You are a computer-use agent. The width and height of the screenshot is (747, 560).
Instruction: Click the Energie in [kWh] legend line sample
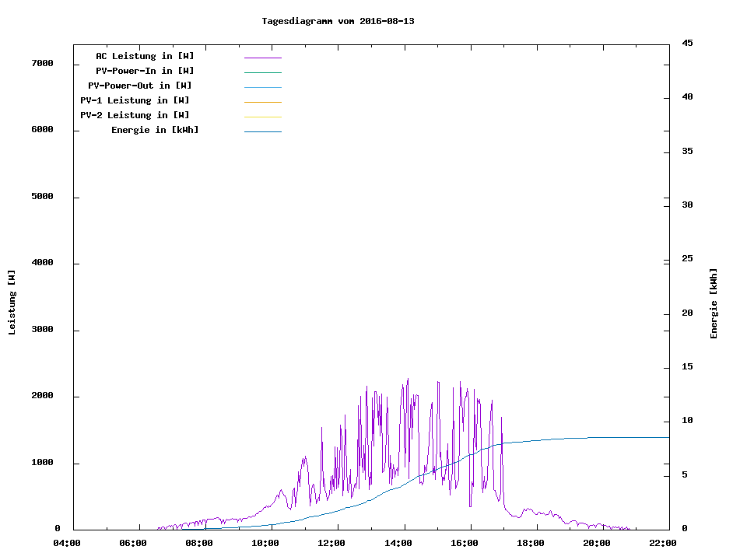262,131
